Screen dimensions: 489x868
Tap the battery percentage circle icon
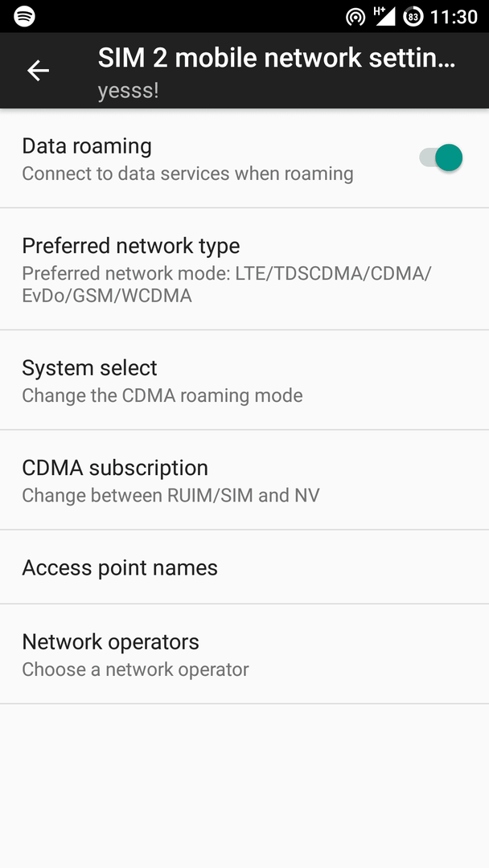tap(413, 17)
